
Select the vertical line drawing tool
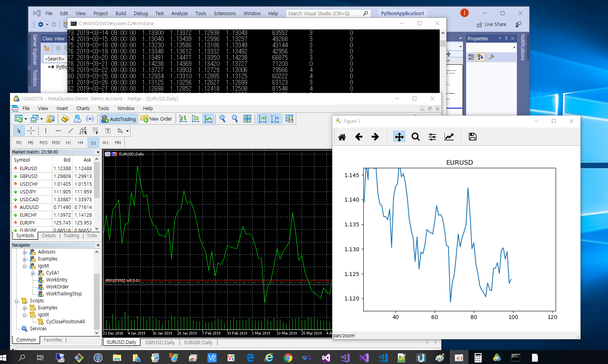46,131
